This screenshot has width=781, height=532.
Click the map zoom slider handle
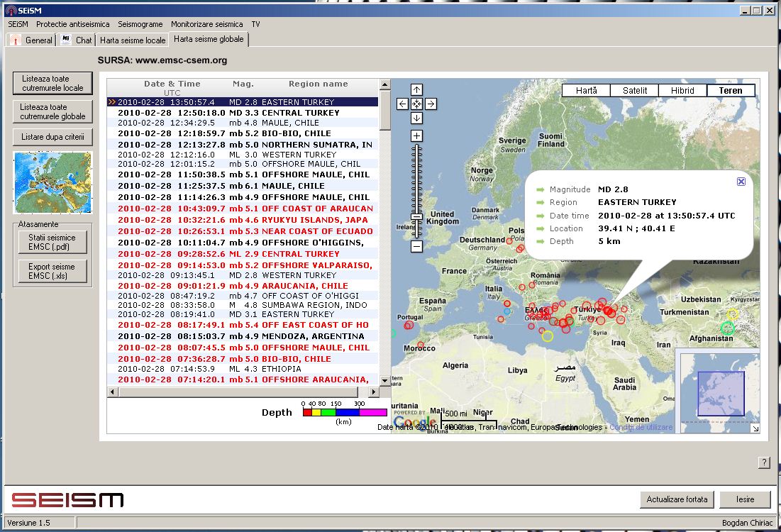pyautogui.click(x=416, y=217)
